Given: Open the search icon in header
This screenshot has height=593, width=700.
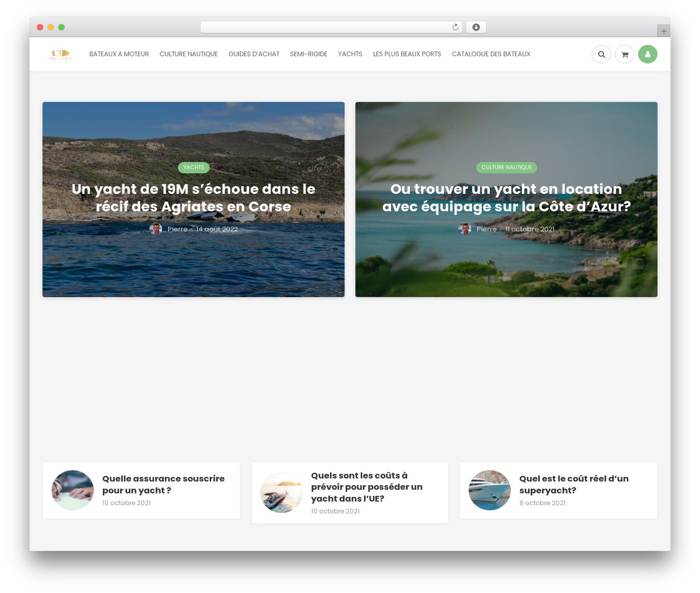Looking at the screenshot, I should pos(601,54).
